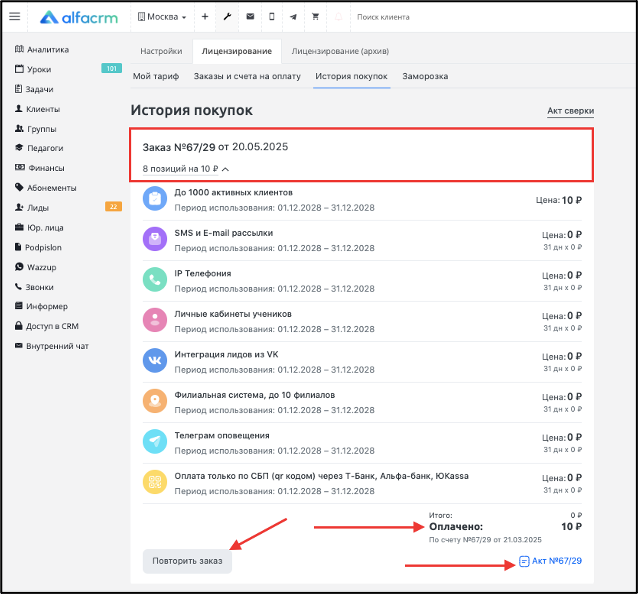The width and height of the screenshot is (639, 595).
Task: Open Доступ в CRM sidebar item
Action: (x=46, y=326)
